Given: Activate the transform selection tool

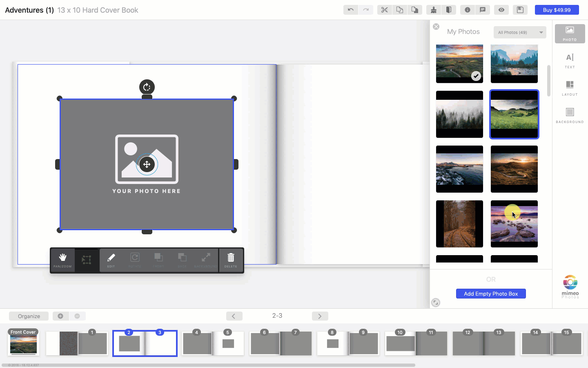Looking at the screenshot, I should click(87, 260).
